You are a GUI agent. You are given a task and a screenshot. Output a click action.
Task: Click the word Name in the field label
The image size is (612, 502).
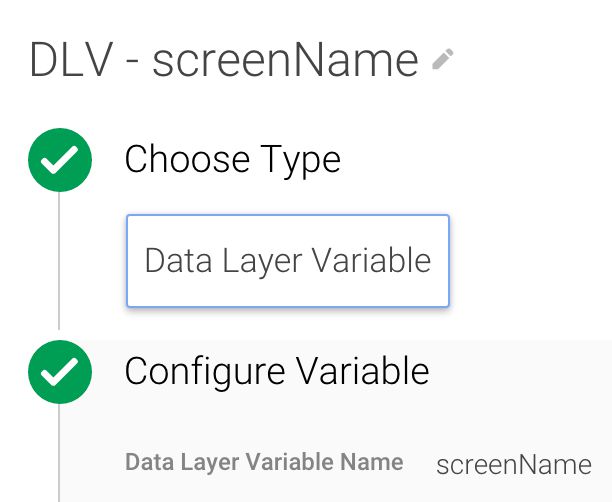(x=372, y=462)
